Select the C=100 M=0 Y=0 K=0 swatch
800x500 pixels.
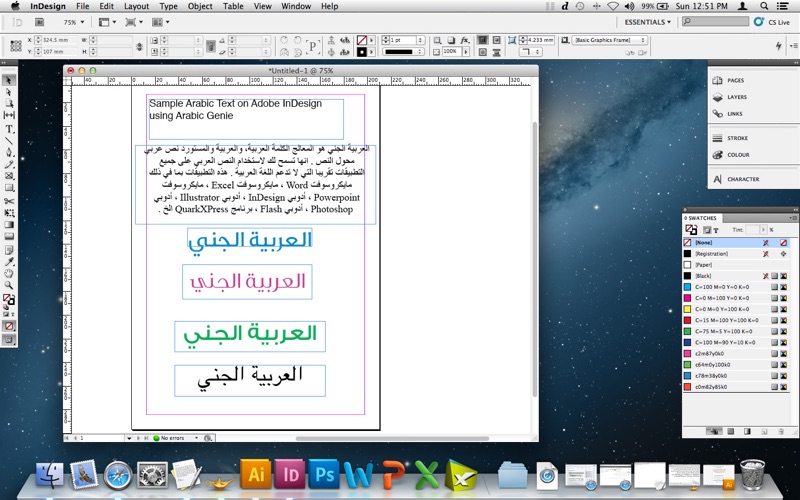[722, 287]
